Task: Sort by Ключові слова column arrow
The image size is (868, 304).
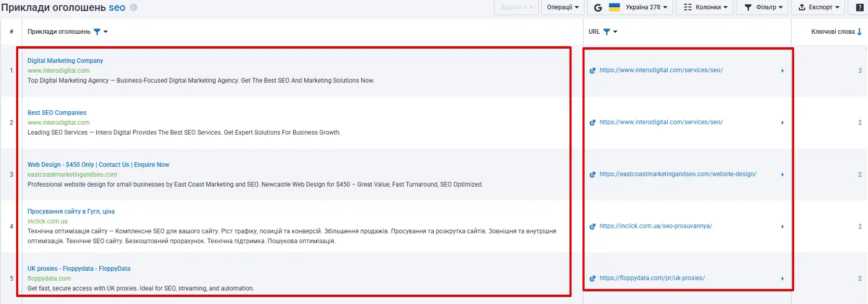Action: (859, 32)
